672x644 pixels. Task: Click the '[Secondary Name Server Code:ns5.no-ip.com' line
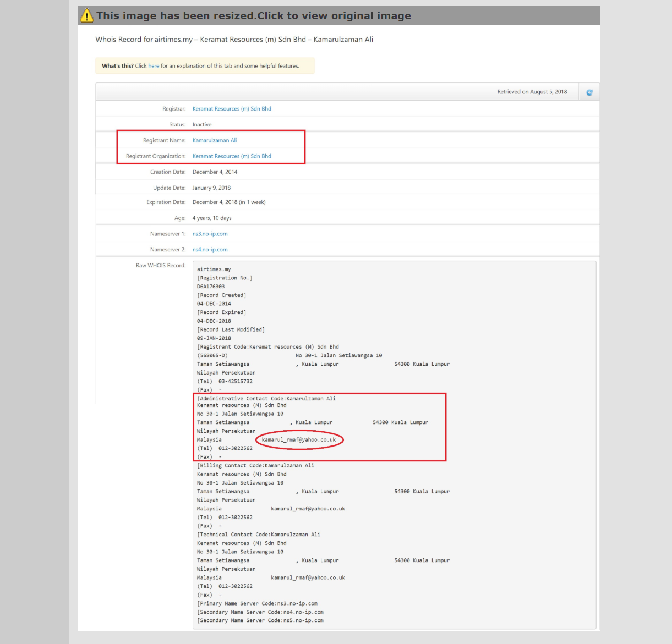tap(260, 621)
